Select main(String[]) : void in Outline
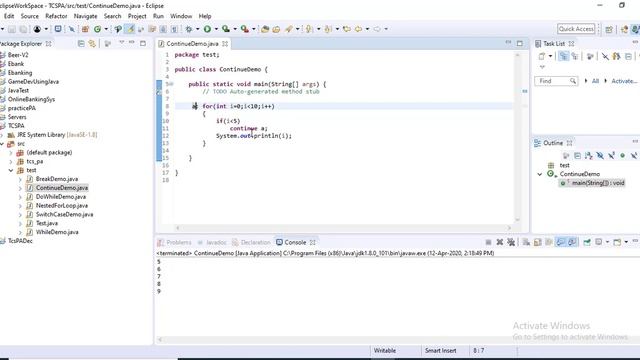 [598, 183]
